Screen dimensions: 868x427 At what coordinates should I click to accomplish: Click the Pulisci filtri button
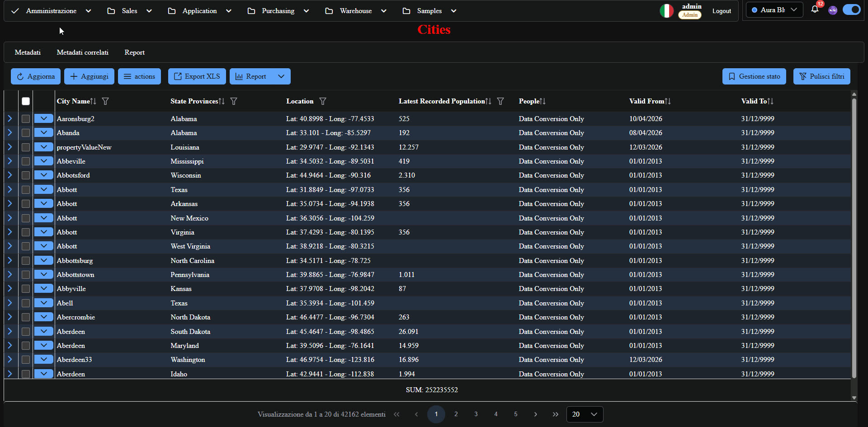[x=822, y=76]
